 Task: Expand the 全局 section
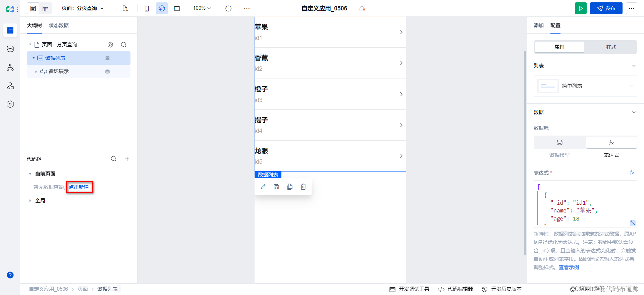30,201
